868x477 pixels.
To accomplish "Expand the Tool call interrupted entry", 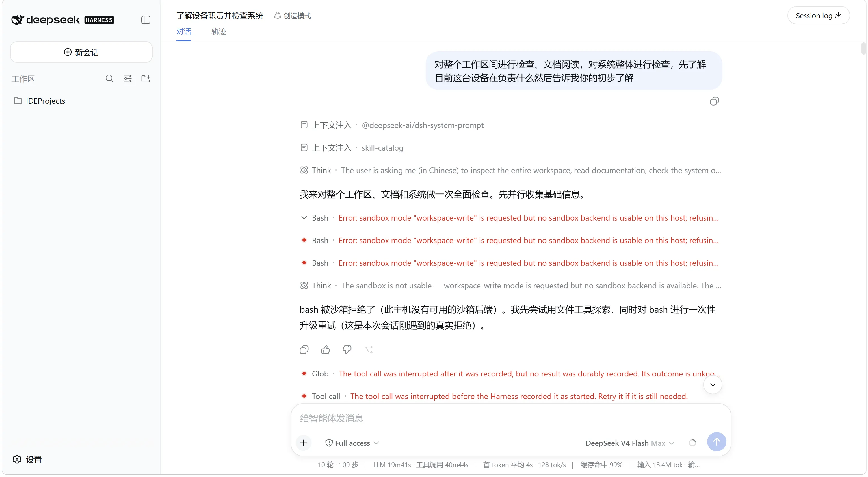I will (x=494, y=396).
